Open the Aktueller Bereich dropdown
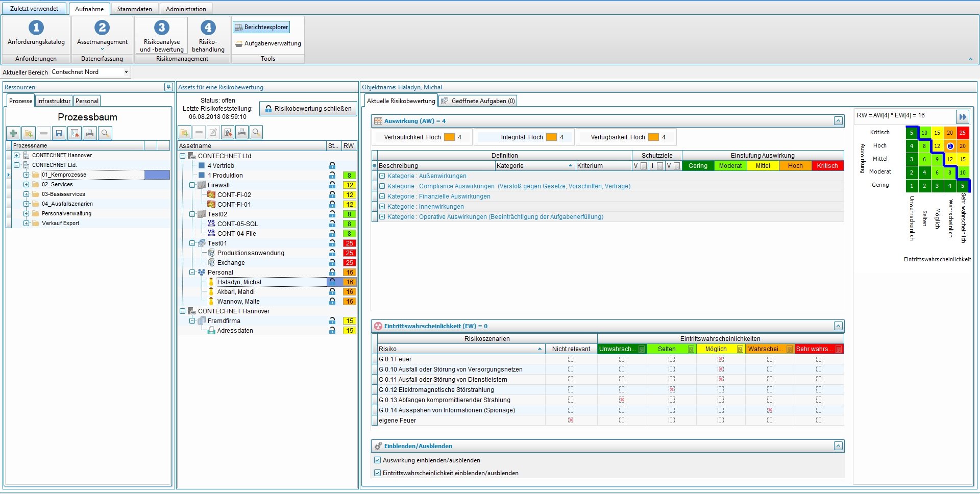This screenshot has width=980, height=494. click(126, 72)
